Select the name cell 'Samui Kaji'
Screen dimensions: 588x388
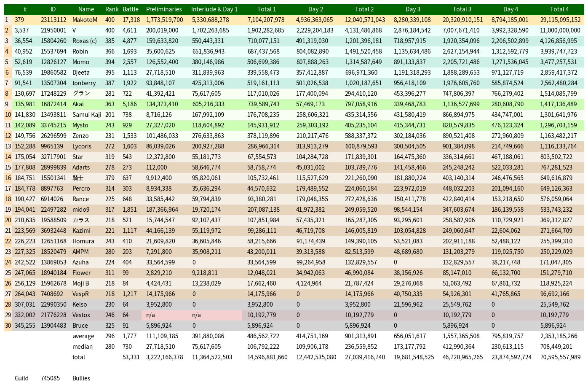click(87, 115)
